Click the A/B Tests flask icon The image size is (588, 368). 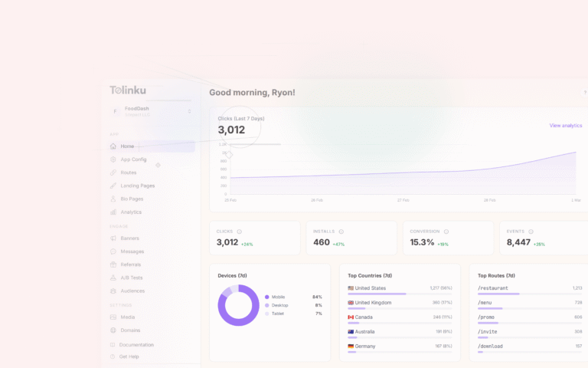pos(113,278)
